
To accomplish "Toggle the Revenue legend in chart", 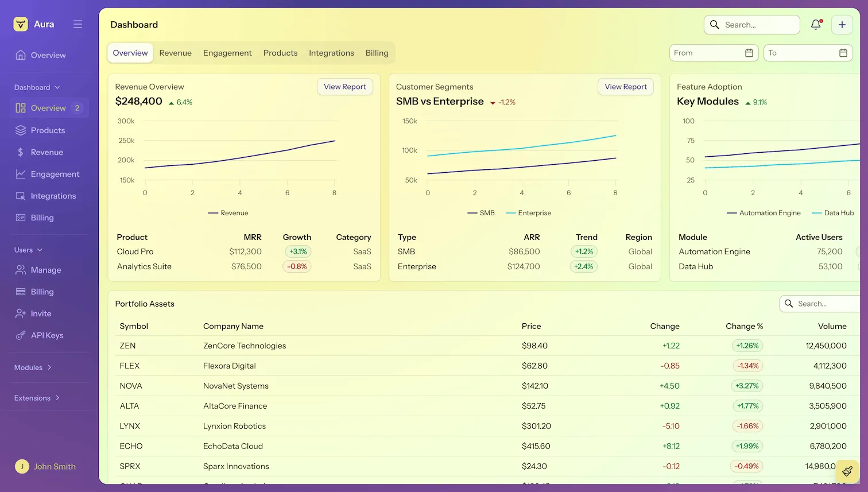I will pos(228,213).
